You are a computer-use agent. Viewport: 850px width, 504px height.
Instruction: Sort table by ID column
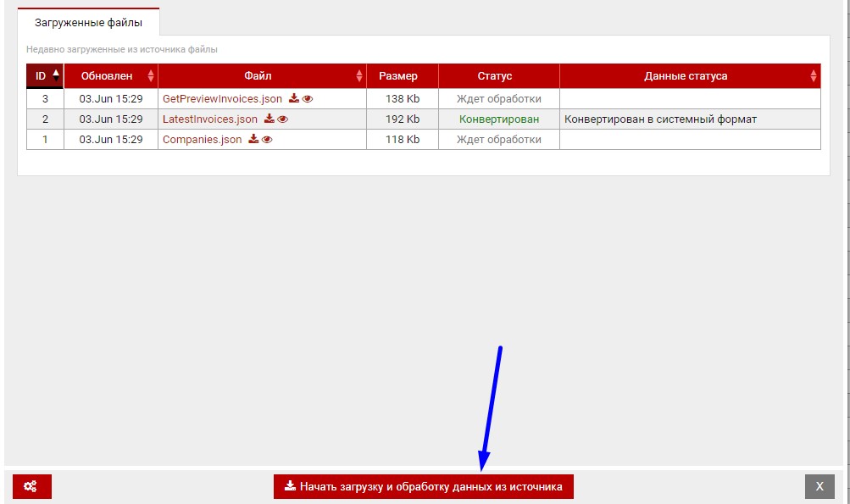(45, 76)
